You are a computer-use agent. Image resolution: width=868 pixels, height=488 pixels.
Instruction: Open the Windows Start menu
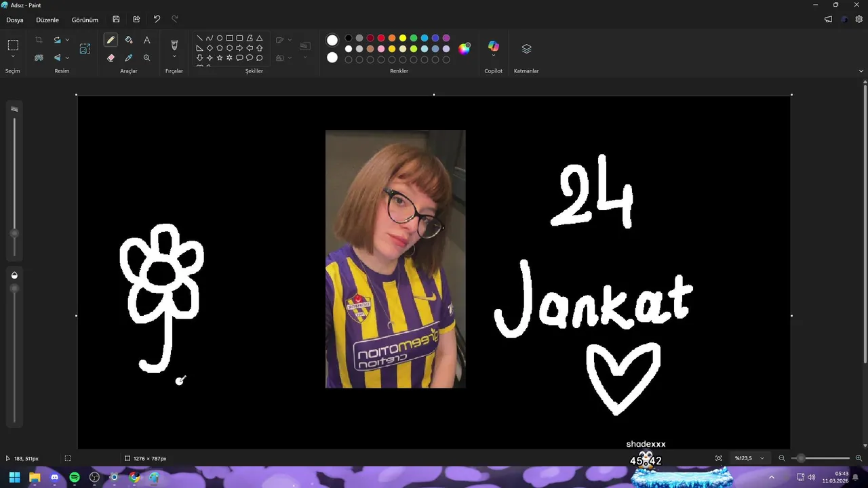pos(14,477)
